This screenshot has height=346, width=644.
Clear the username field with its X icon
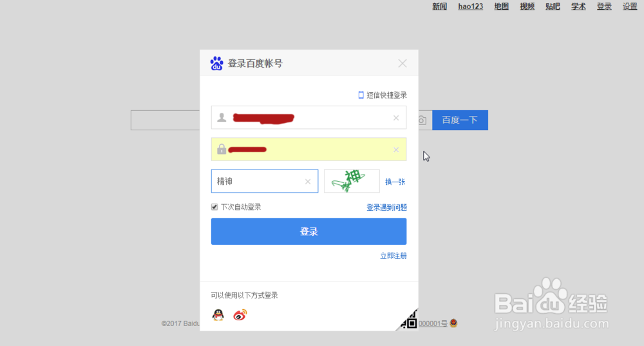pos(396,118)
